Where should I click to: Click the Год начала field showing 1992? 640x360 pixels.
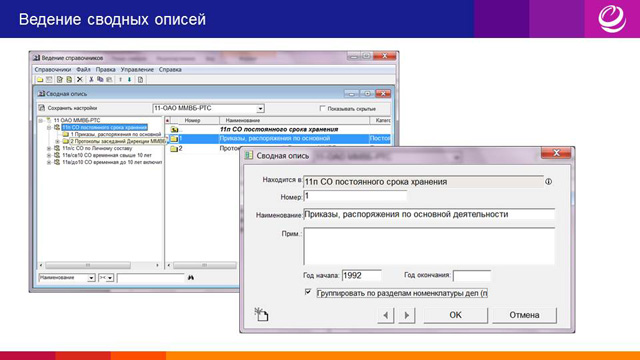coord(362,276)
